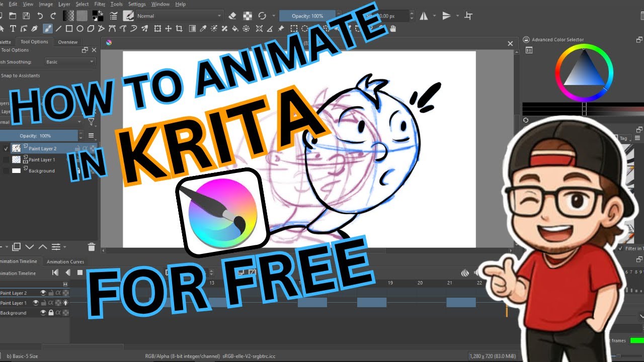
Task: Open the brush settings editor icon
Action: point(114,16)
